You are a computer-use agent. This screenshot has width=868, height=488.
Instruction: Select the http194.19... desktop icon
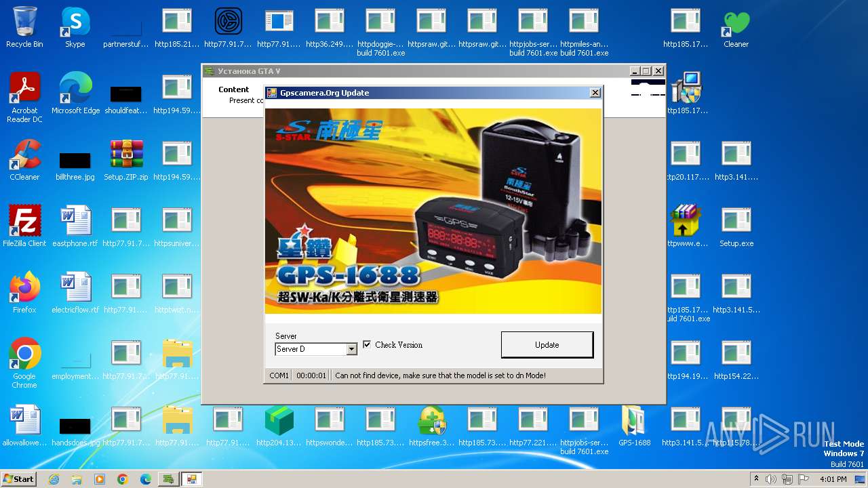point(685,359)
